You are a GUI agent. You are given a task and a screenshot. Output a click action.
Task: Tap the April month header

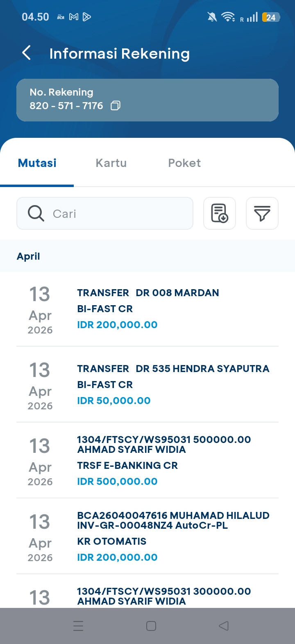pyautogui.click(x=28, y=256)
